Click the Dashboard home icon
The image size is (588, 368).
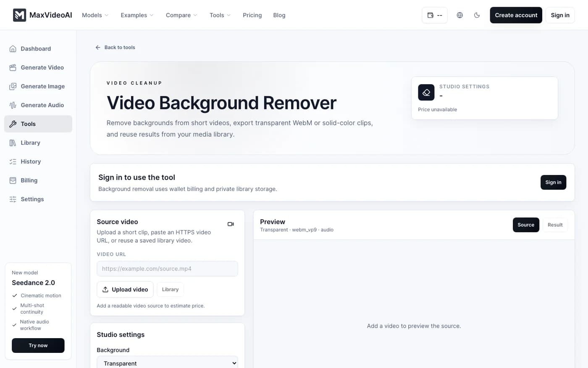13,49
